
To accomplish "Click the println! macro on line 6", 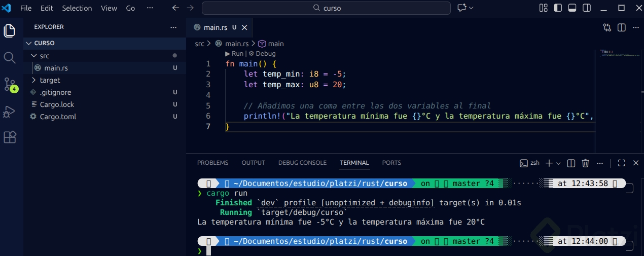I will point(263,116).
